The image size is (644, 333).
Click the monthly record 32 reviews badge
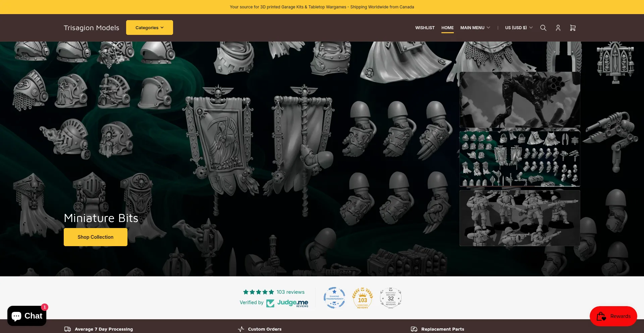[390, 298]
